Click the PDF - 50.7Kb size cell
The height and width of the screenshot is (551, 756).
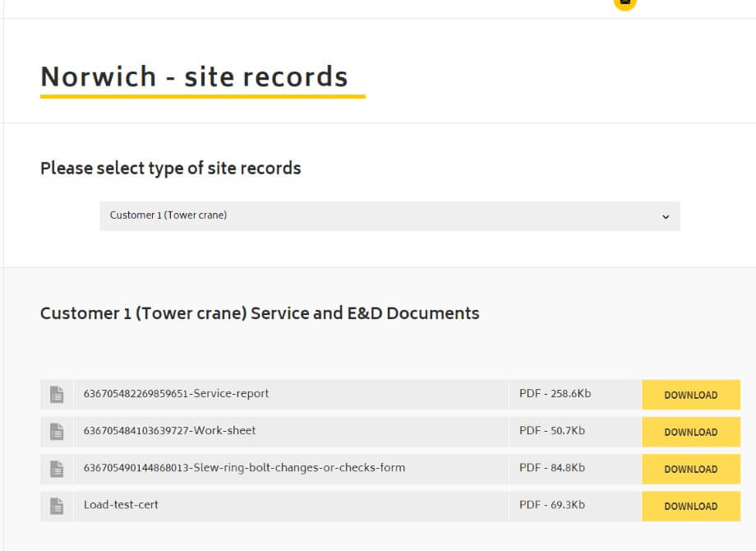[551, 431]
